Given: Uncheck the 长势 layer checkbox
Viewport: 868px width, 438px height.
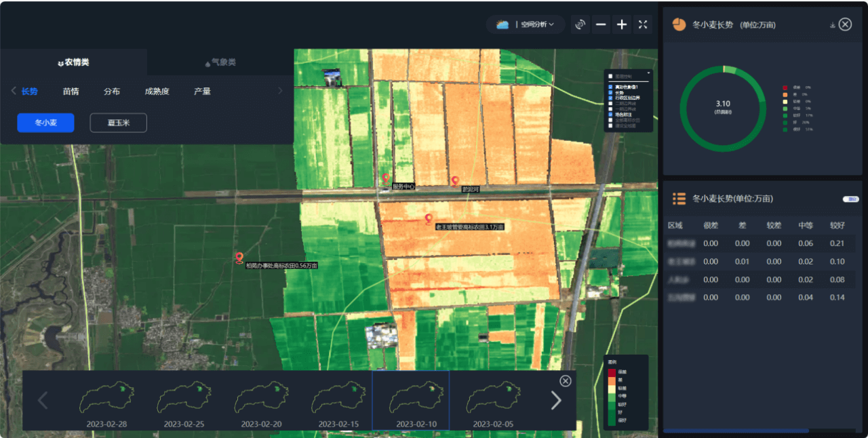Looking at the screenshot, I should click(611, 92).
